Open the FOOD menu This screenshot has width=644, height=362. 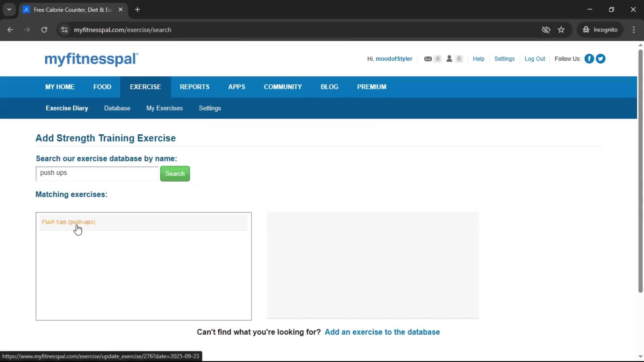tap(102, 87)
